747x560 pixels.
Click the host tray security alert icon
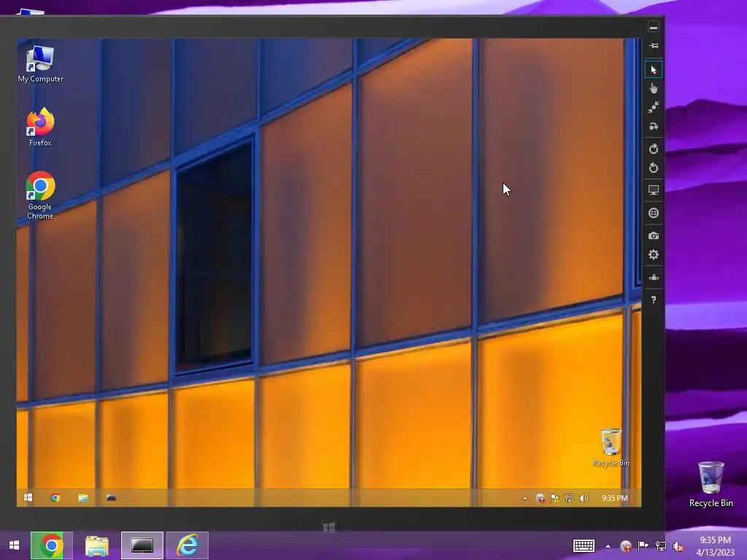coord(626,545)
